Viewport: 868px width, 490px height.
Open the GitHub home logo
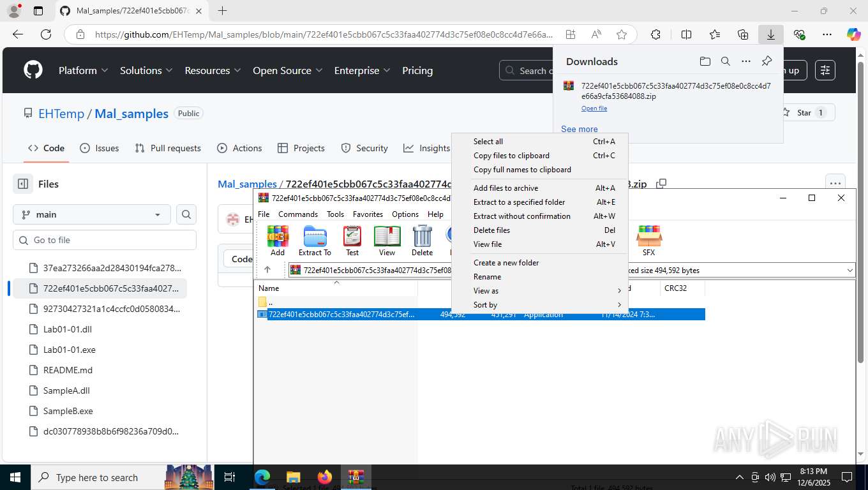(x=33, y=70)
